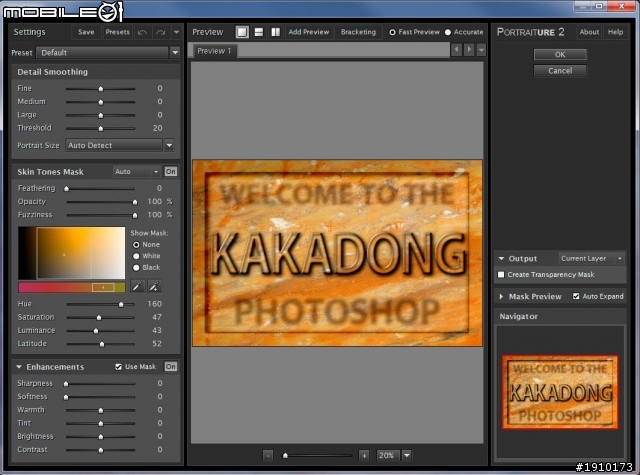The image size is (640, 475).
Task: Click the Cancel button
Action: tap(560, 71)
